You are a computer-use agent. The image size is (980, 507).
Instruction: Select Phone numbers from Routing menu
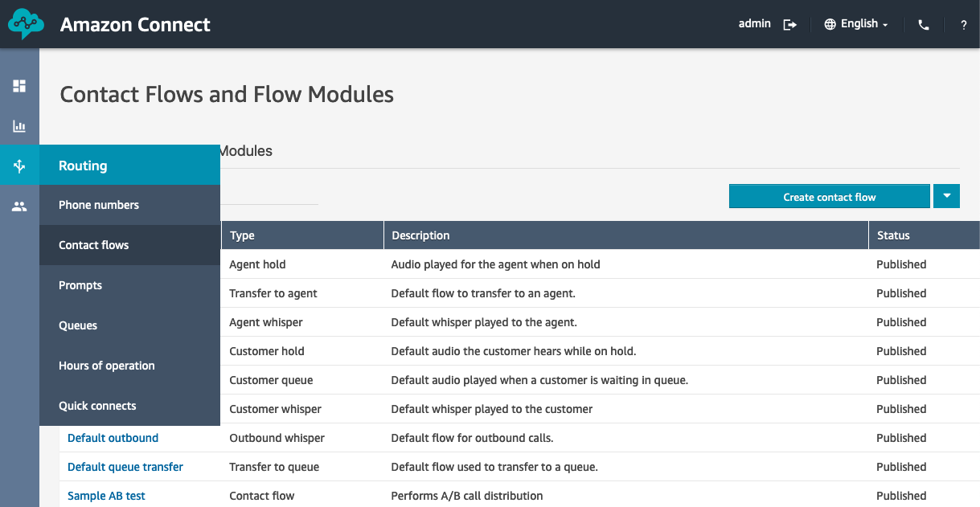coord(99,205)
